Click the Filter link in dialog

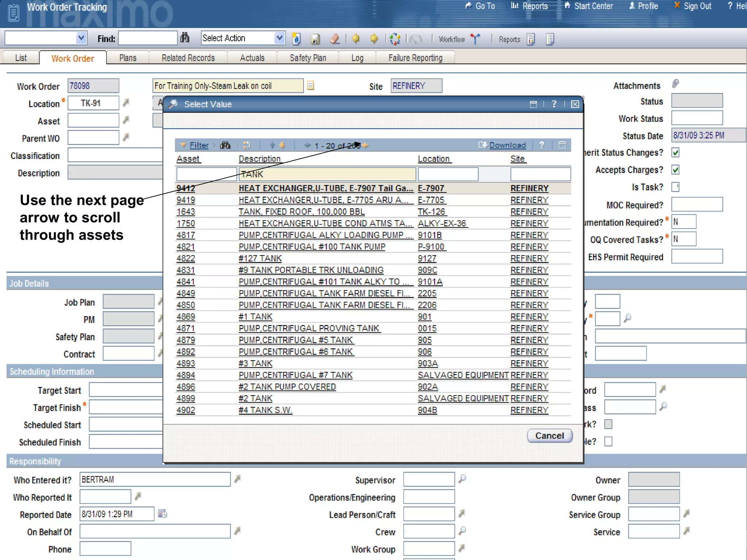point(199,145)
